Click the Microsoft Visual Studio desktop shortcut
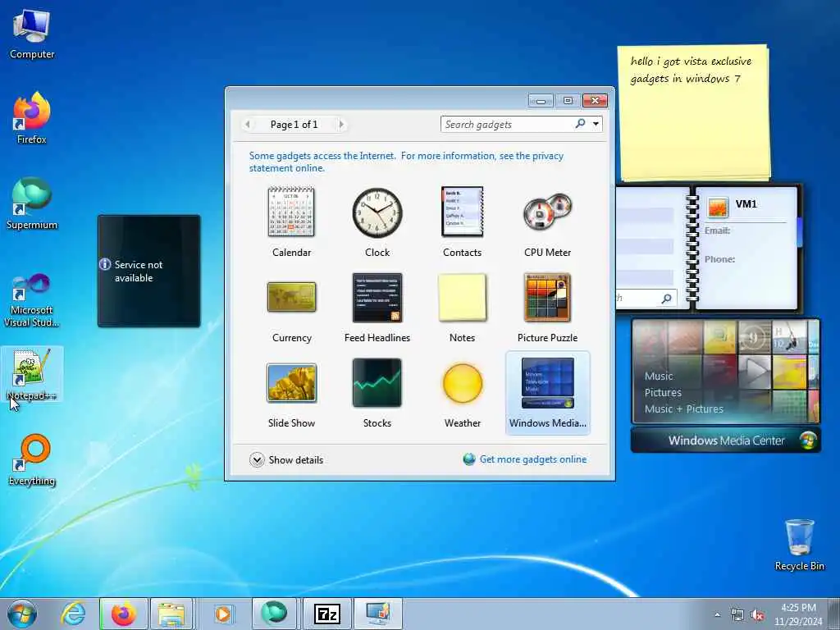This screenshot has height=630, width=840. tap(32, 300)
